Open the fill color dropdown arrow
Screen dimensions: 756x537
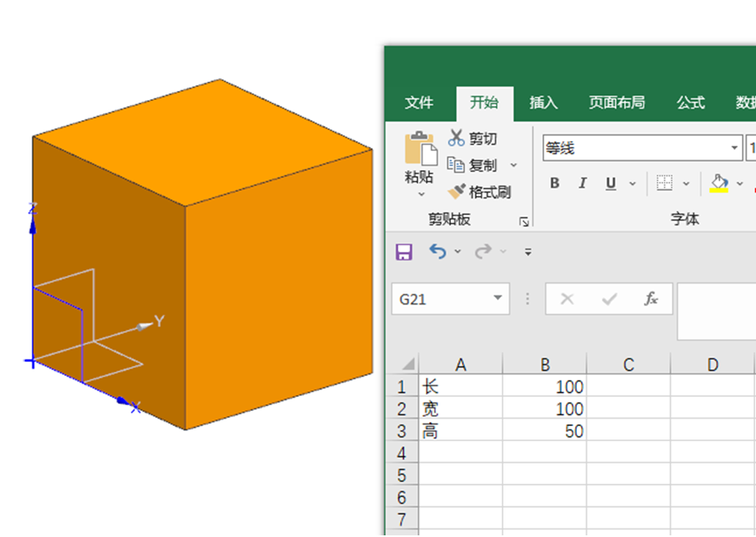(739, 183)
